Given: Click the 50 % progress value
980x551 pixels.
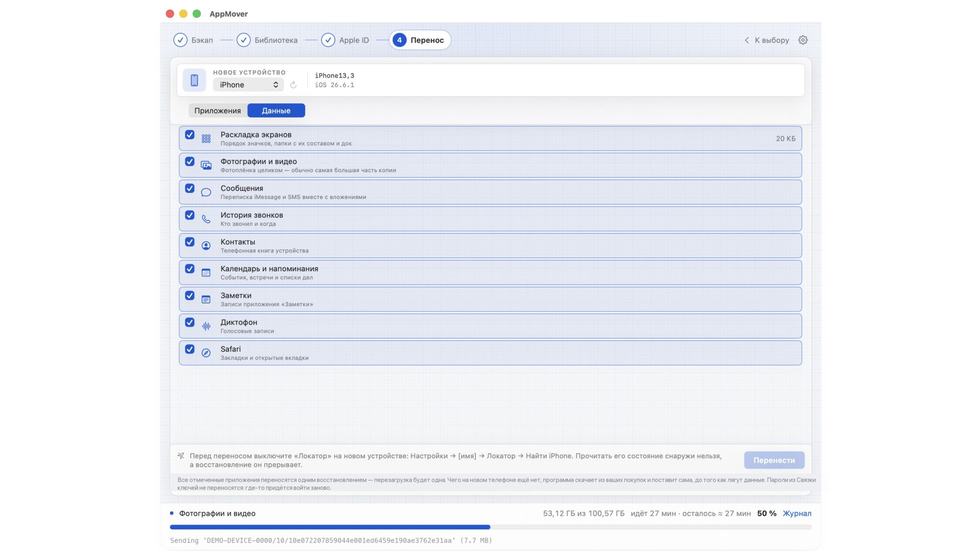Looking at the screenshot, I should [x=767, y=513].
